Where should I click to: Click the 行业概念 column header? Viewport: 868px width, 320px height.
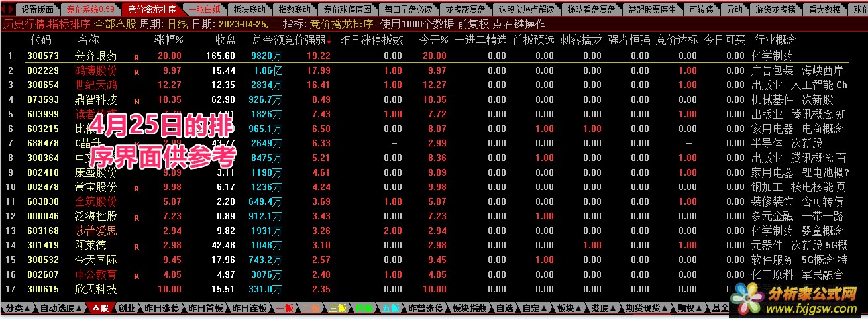tap(777, 40)
